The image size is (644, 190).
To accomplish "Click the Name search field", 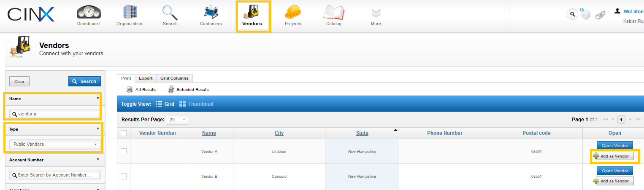I will coord(54,114).
